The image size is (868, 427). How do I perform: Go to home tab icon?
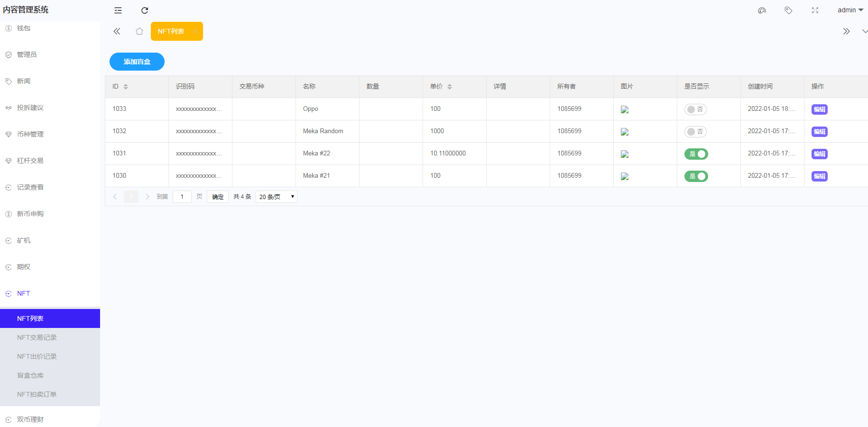click(x=139, y=31)
